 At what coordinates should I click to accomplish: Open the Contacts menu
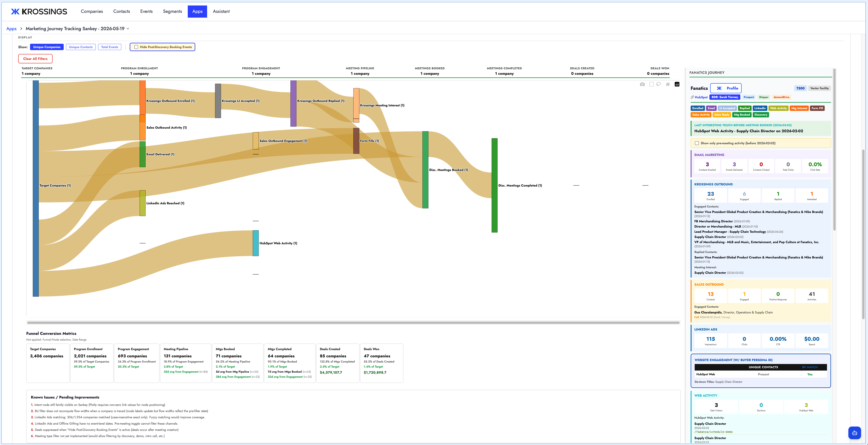pos(121,11)
